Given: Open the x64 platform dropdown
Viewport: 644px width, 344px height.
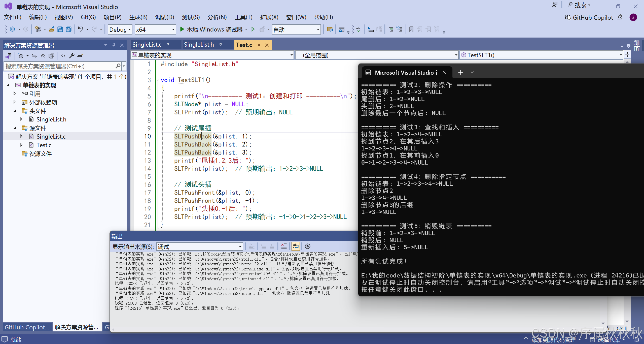Looking at the screenshot, I should click(173, 30).
